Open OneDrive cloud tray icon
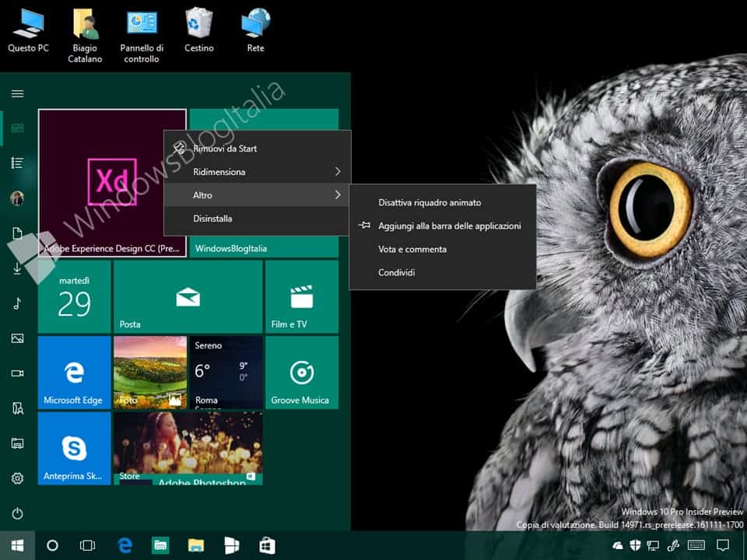747x560 pixels. click(618, 545)
